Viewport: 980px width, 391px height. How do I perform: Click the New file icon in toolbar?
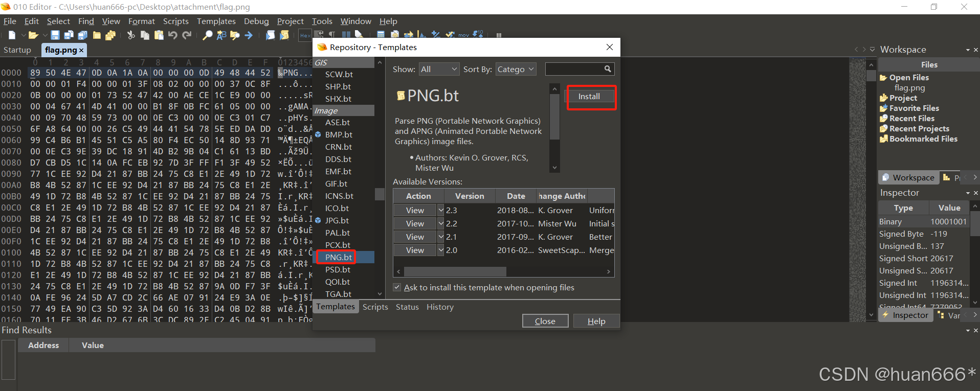coord(12,35)
